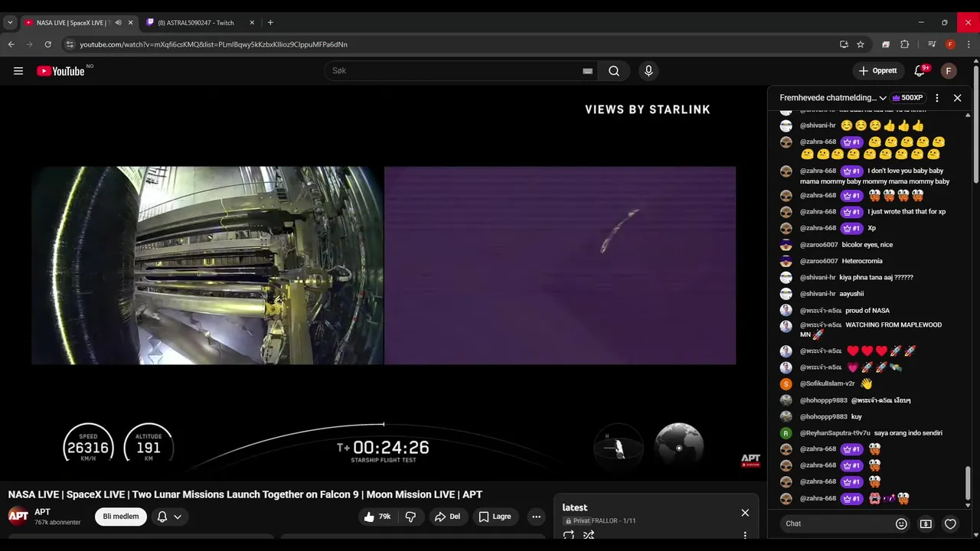
Task: Click the video title text
Action: (x=245, y=494)
